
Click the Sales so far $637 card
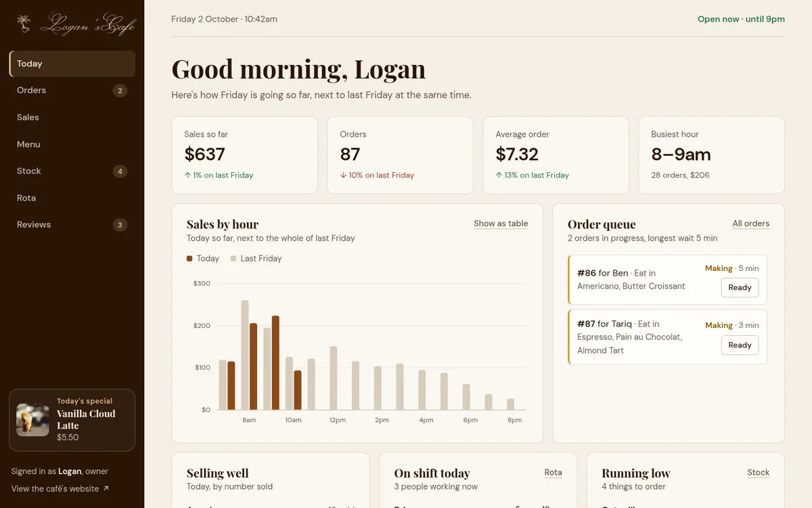[244, 155]
